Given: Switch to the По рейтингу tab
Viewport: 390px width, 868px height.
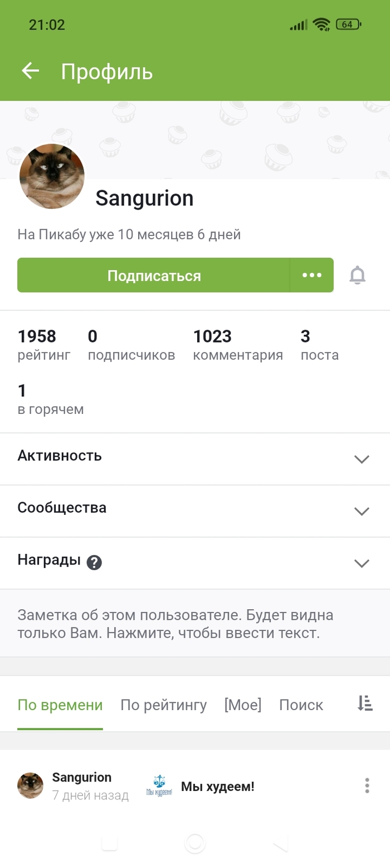Looking at the screenshot, I should (x=163, y=705).
